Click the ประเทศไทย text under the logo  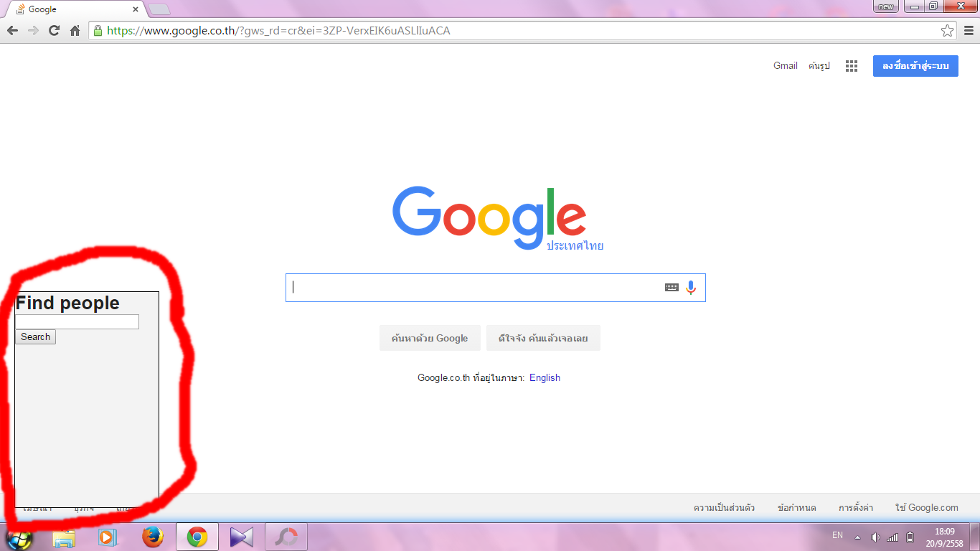click(575, 246)
